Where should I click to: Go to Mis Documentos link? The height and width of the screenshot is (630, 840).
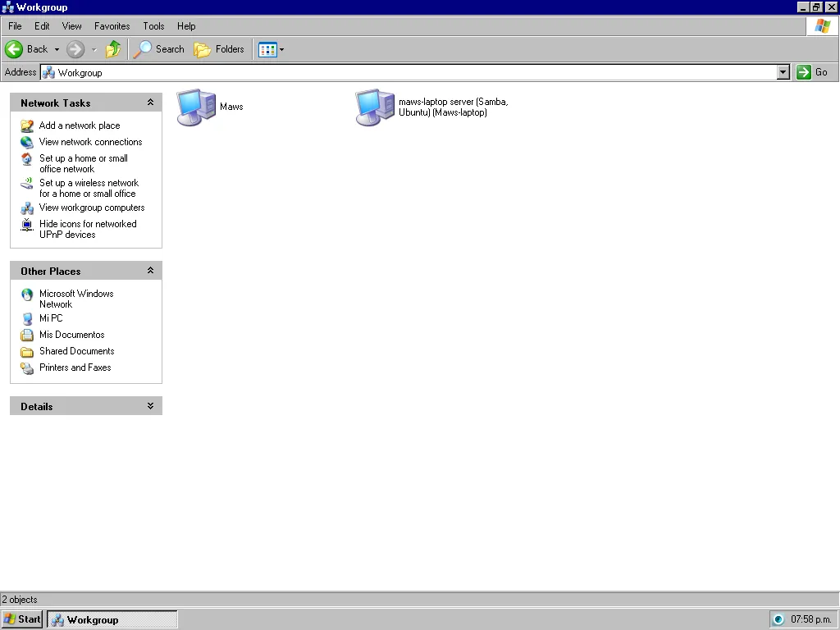click(x=72, y=335)
